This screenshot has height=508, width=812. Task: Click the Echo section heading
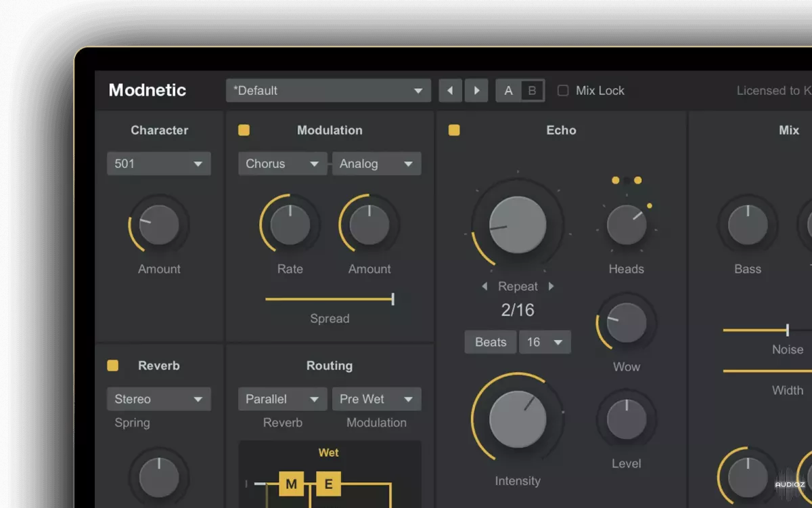[561, 130]
